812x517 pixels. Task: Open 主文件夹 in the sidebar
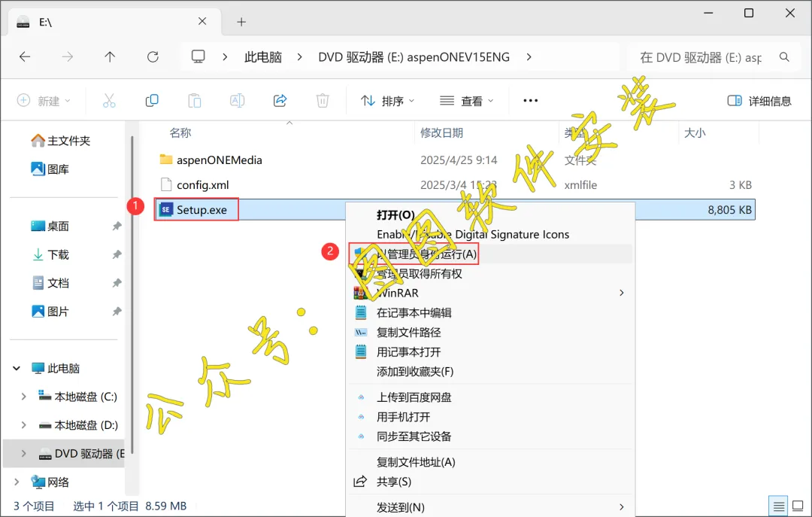point(61,141)
